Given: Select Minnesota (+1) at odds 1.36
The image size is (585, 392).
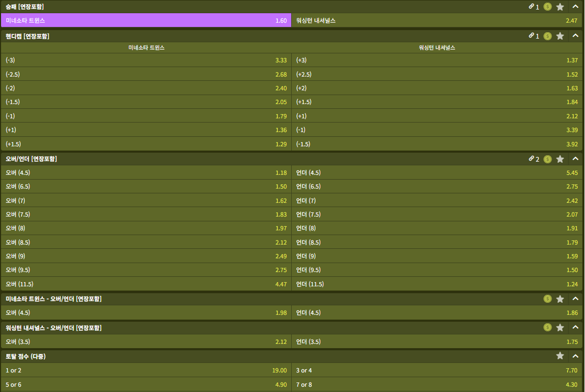Looking at the screenshot, I should [x=146, y=130].
